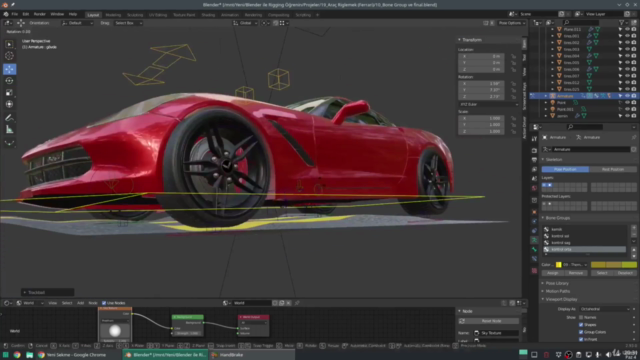This screenshot has height=360, width=640.
Task: Switch to the Shading workspace tab
Action: (208, 15)
